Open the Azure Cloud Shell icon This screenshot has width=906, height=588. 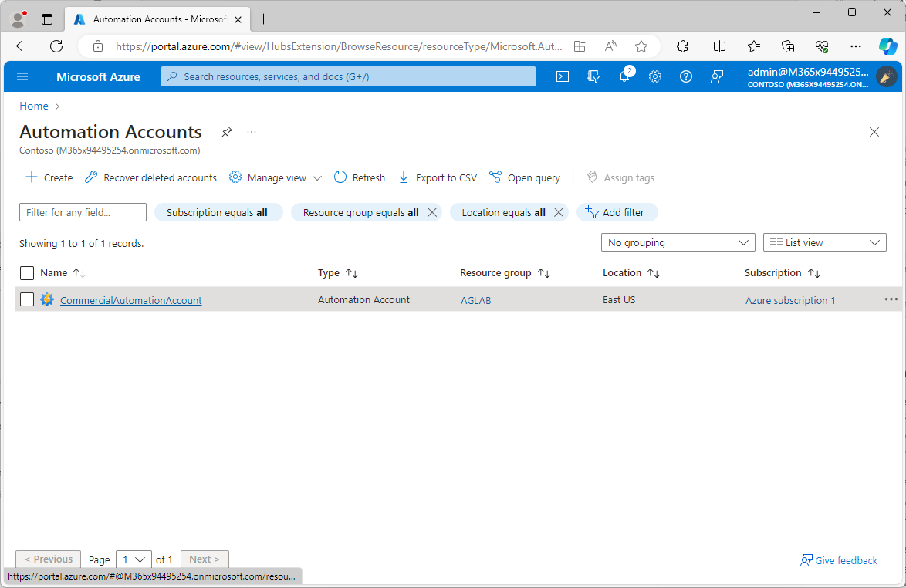tap(562, 76)
